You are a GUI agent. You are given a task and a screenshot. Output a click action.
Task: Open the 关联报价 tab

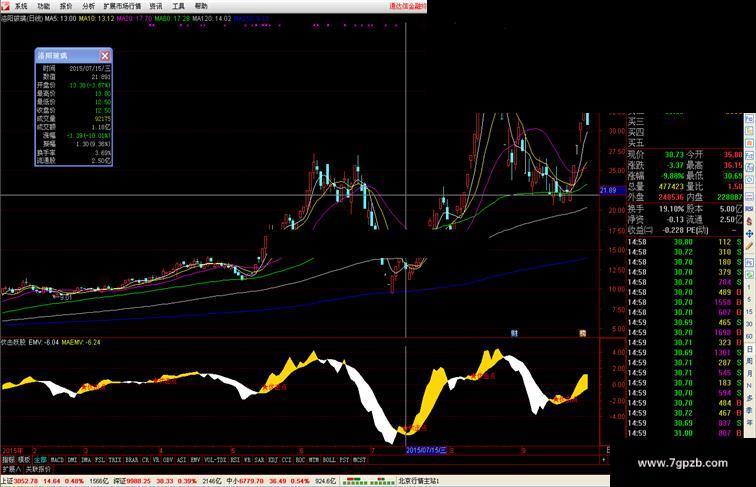click(38, 469)
